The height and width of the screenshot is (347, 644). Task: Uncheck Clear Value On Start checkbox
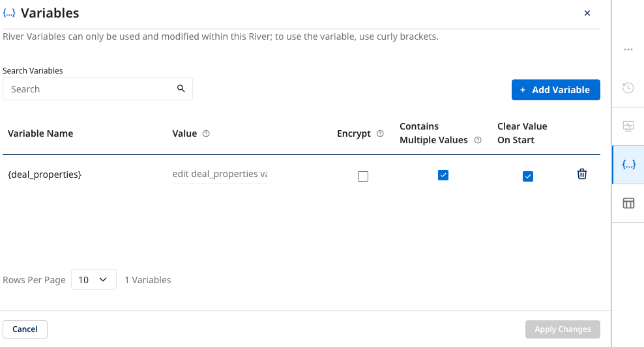[528, 176]
